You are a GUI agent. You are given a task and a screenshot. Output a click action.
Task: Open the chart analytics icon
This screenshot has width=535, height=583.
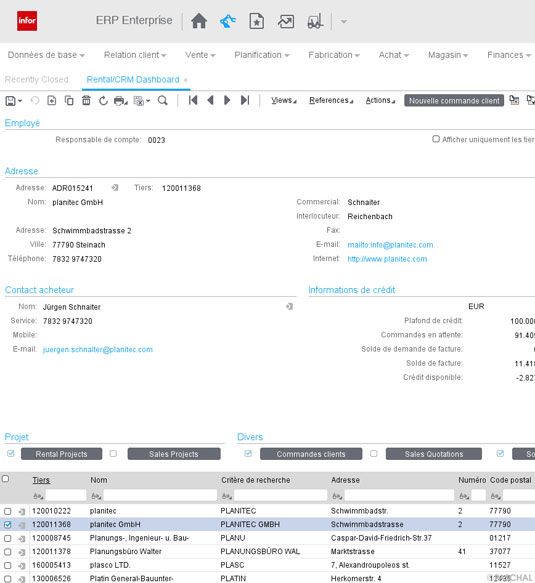click(x=286, y=22)
